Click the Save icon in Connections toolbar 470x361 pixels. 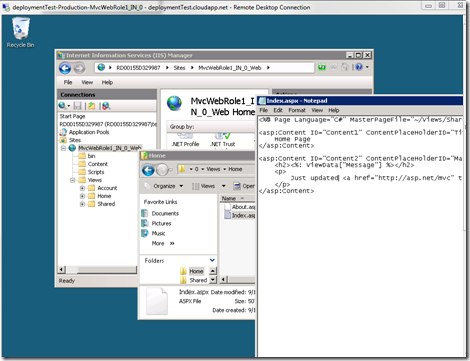point(77,106)
